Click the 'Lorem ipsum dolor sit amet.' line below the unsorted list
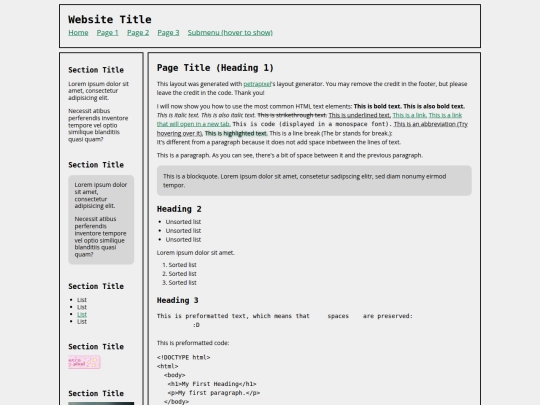The width and height of the screenshot is (540, 405). (x=196, y=252)
